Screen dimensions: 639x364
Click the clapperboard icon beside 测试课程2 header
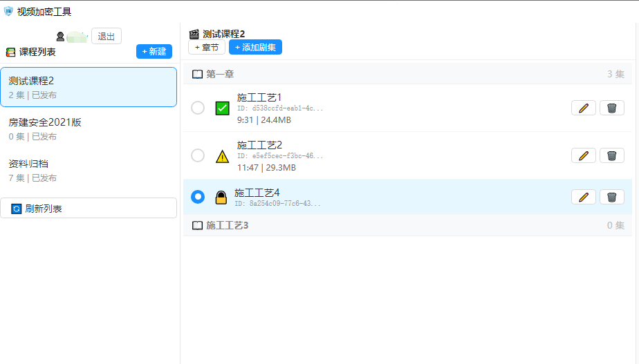(194, 35)
